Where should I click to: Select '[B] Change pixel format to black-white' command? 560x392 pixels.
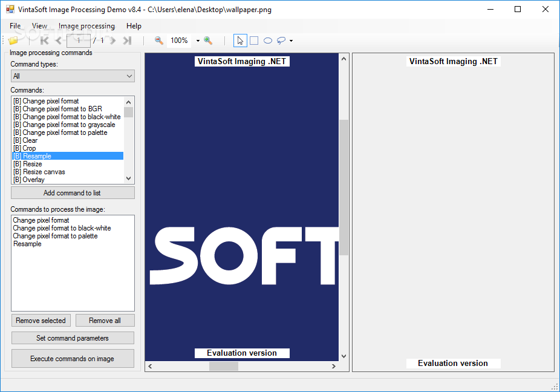(68, 117)
